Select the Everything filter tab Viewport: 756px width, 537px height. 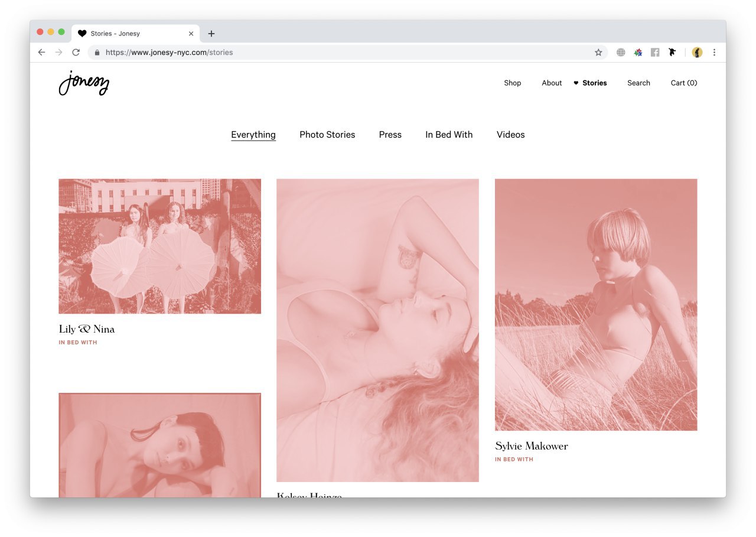coord(253,135)
